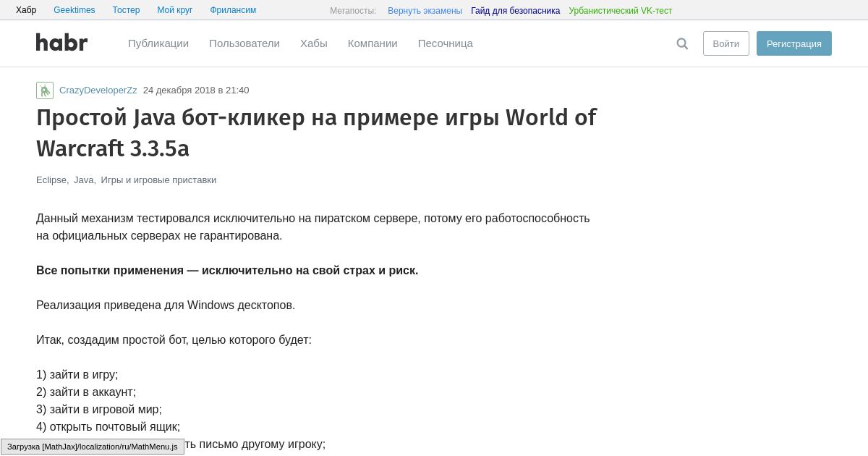Image resolution: width=868 pixels, height=456 pixels.
Task: Click the date 24 декабря 2018 в 21:40
Action: (196, 90)
